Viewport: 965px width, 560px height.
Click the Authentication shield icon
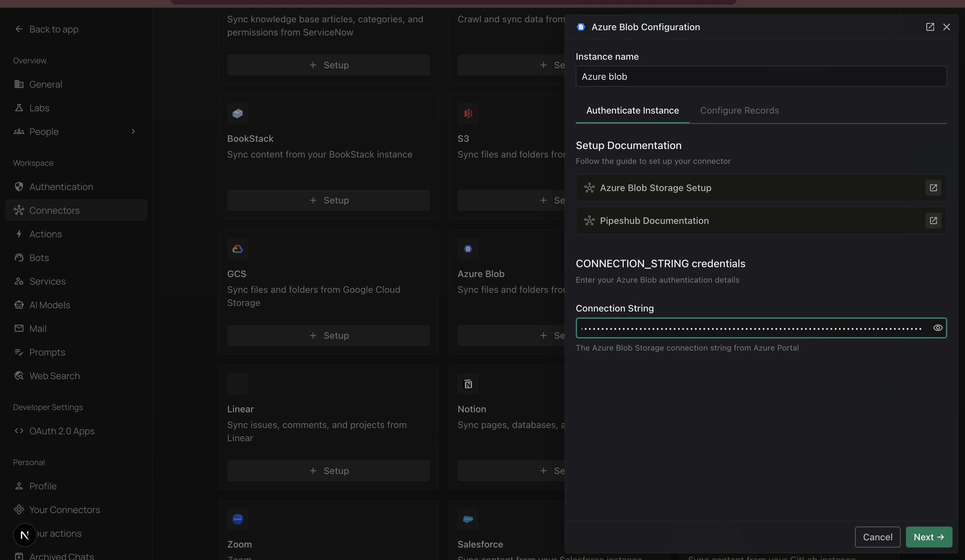pyautogui.click(x=19, y=186)
